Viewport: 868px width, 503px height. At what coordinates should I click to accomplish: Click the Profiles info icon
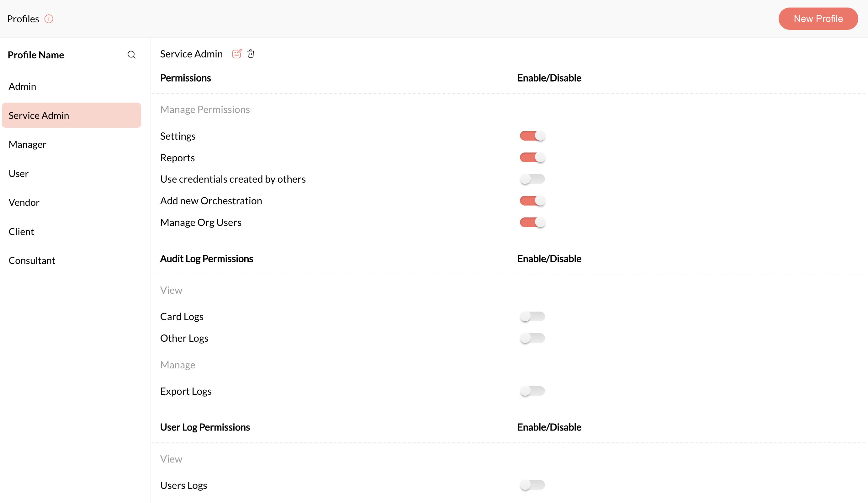pos(49,19)
